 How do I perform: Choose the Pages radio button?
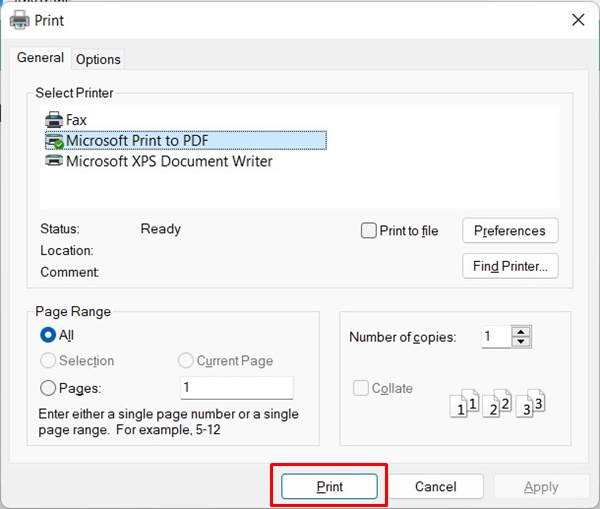[48, 389]
